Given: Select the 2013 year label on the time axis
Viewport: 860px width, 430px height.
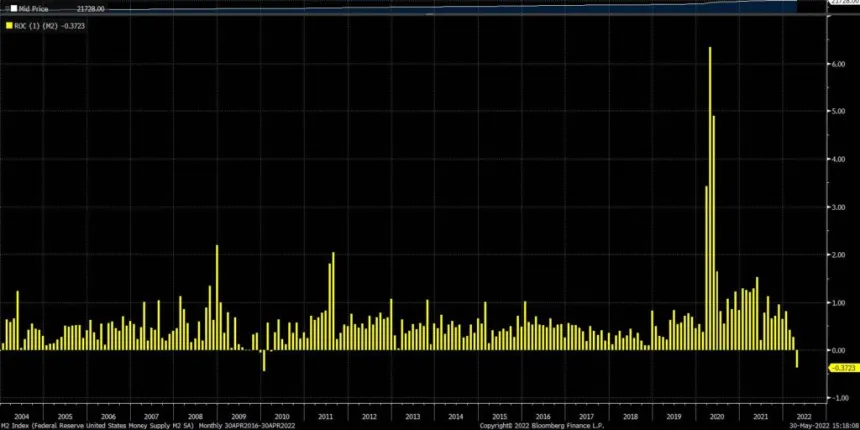Looking at the screenshot, I should point(412,415).
